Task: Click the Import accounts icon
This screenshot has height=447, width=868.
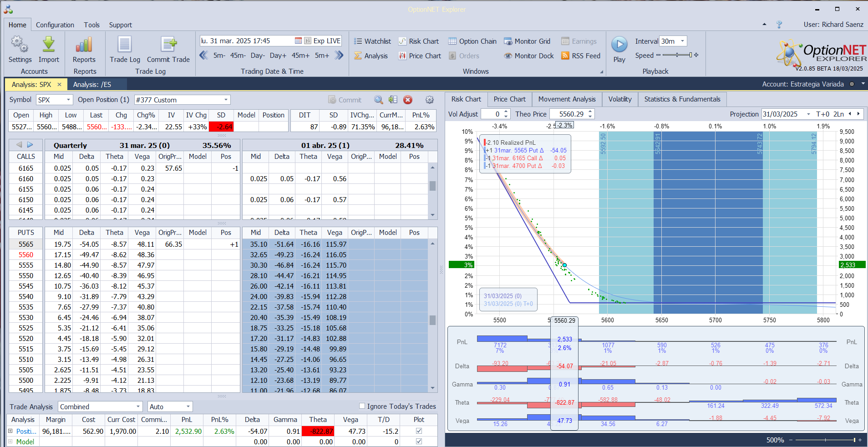Action: [49, 49]
